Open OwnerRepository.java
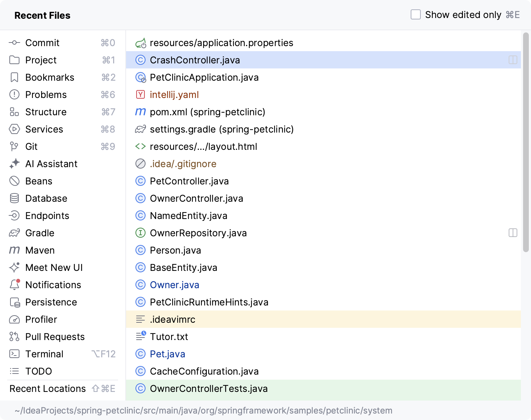The width and height of the screenshot is (531, 420). (x=323, y=233)
